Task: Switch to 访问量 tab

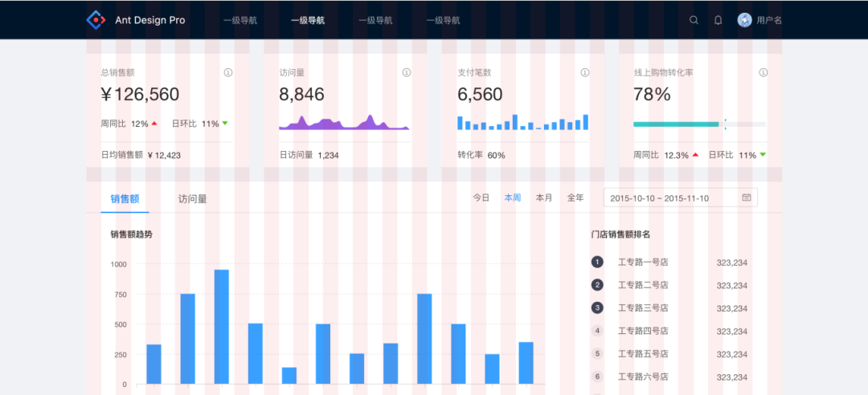Action: click(193, 198)
